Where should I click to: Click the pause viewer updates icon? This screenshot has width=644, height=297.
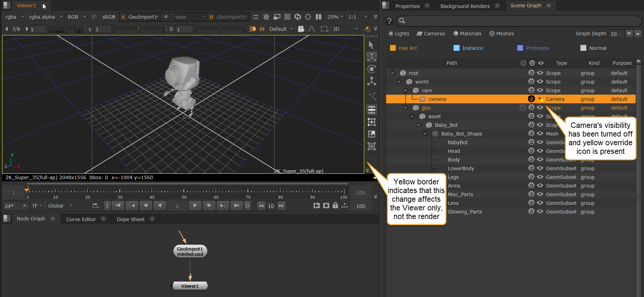[319, 17]
